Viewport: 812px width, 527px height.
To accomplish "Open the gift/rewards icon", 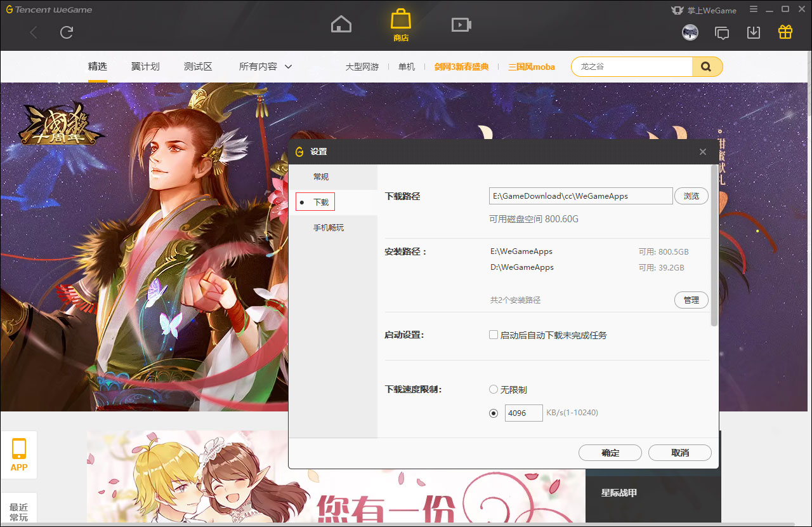I will 785,31.
